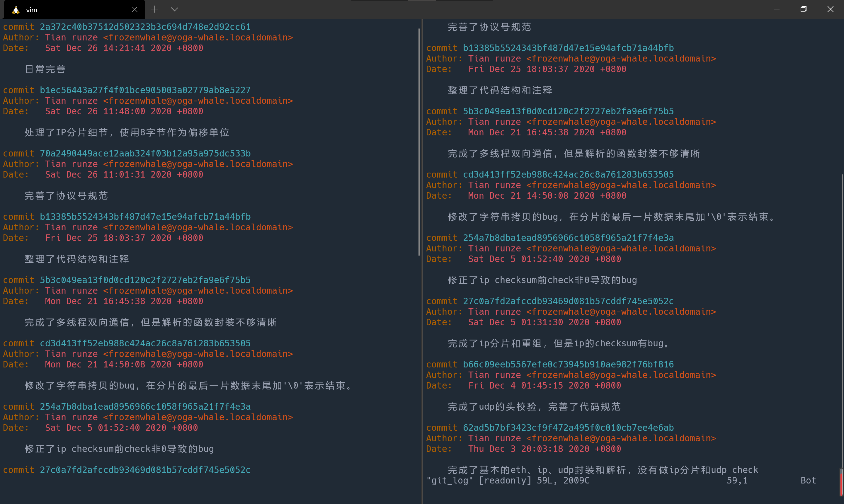Click date 'Sat Dec 26 11:01:31 2020 +0800'
The height and width of the screenshot is (504, 844).
pos(124,175)
